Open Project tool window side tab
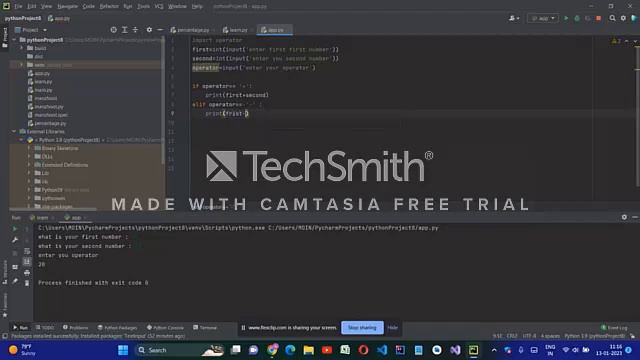640x360 pixels. tap(4, 38)
